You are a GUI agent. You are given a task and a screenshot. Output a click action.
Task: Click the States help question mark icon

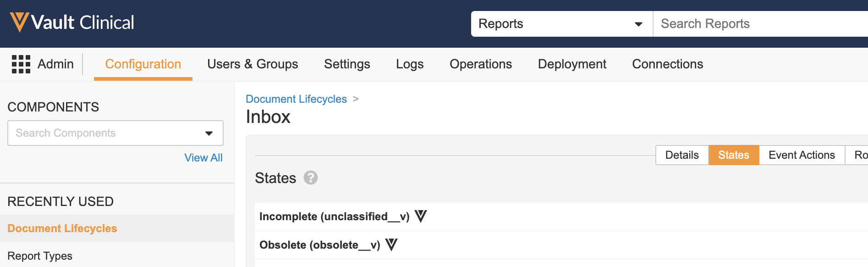point(311,178)
